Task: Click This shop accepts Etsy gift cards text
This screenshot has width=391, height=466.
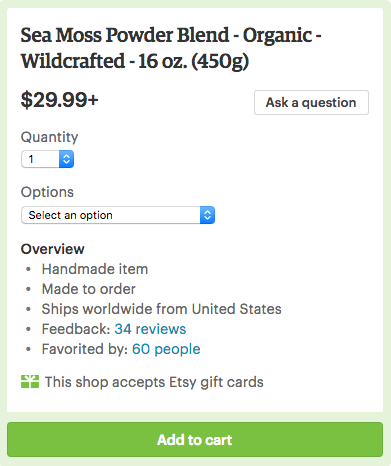Action: coord(154,382)
